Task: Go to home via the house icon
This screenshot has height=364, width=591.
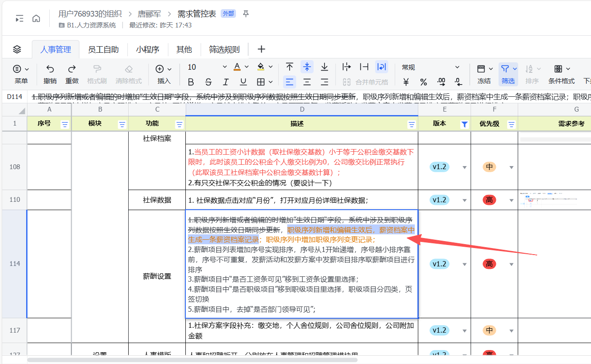Action: coord(36,18)
